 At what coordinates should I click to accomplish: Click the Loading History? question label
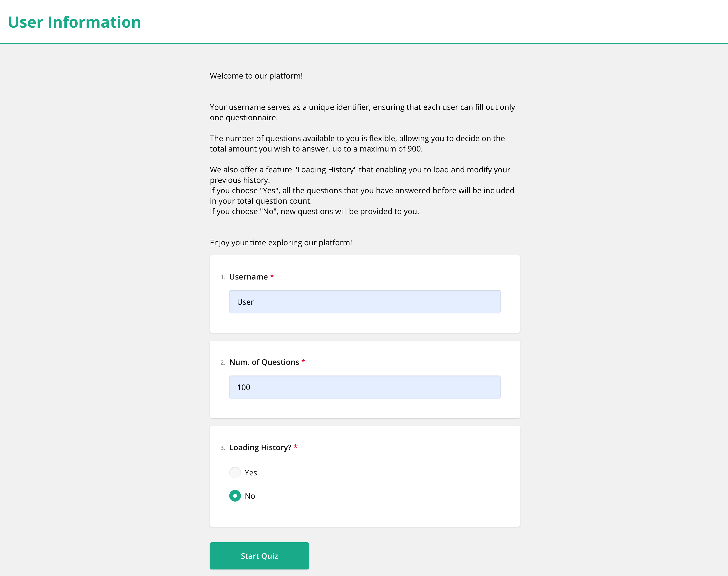coord(260,448)
